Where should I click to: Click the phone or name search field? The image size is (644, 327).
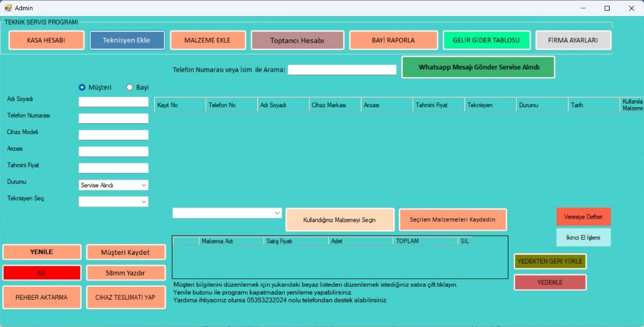(x=342, y=69)
